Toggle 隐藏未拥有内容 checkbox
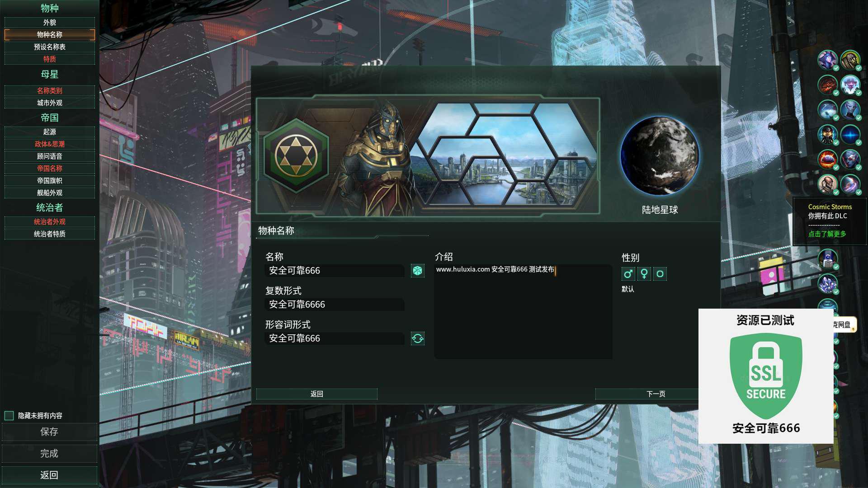Screen dimensions: 868x488 (x=9, y=416)
